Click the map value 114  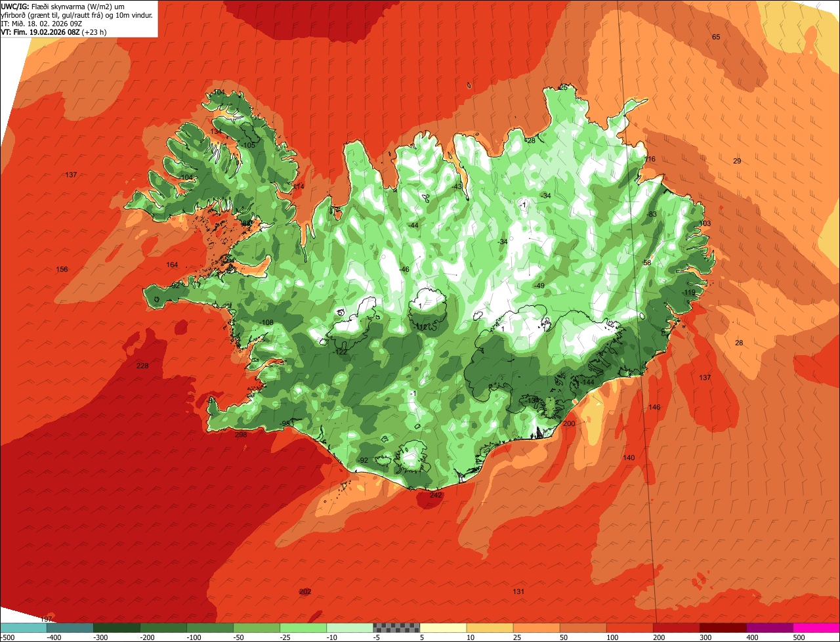tap(299, 186)
